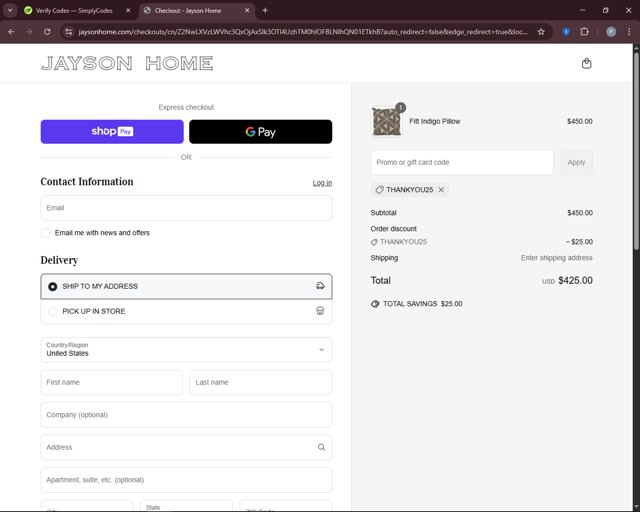This screenshot has height=512, width=640.
Task: Select Ship to my address option
Action: (186, 286)
